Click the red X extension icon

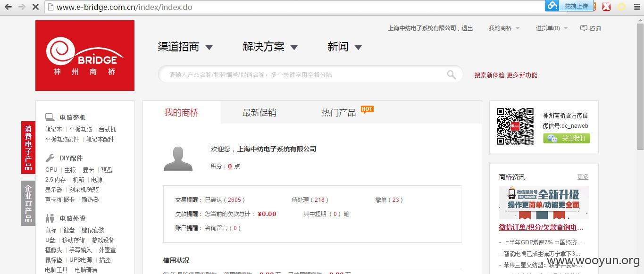coord(607,7)
